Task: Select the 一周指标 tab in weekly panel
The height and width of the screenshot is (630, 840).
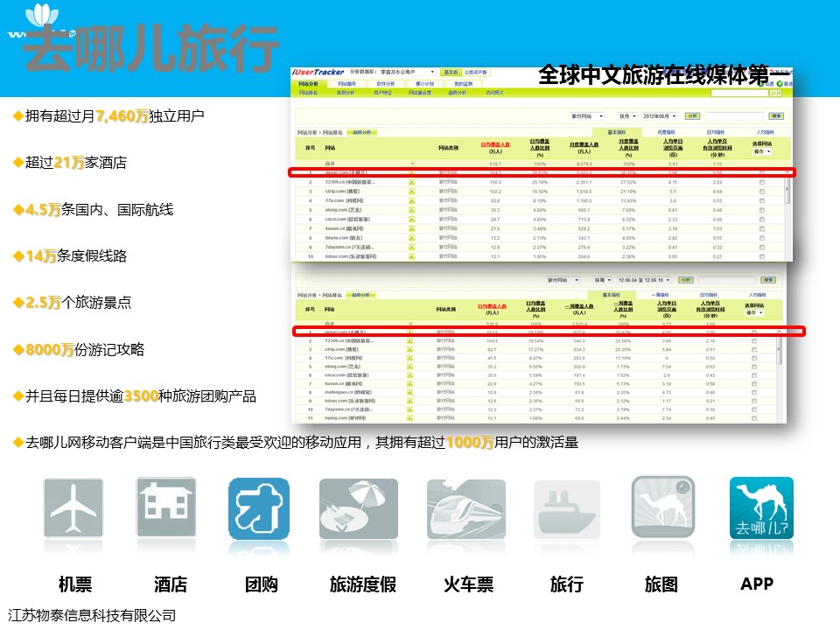Action: [x=660, y=295]
